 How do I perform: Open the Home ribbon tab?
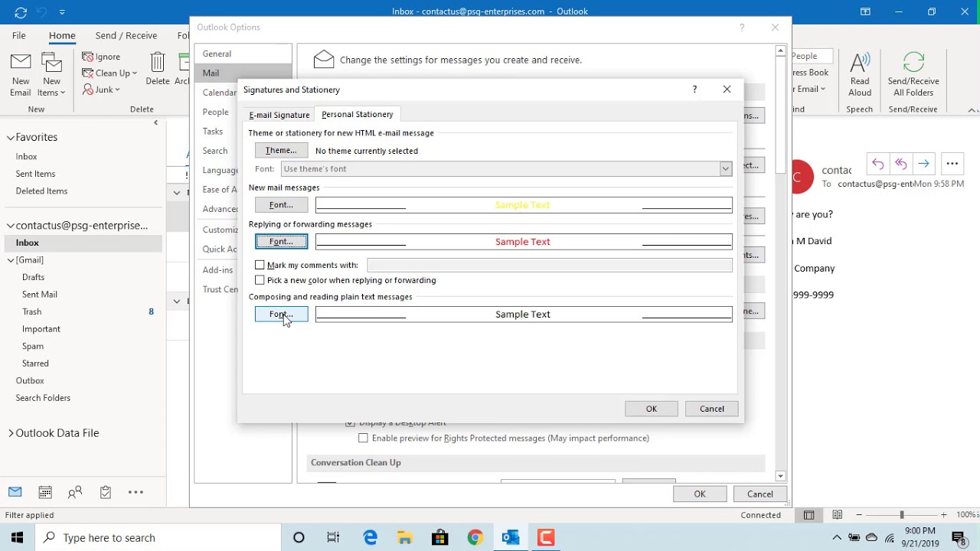(62, 35)
